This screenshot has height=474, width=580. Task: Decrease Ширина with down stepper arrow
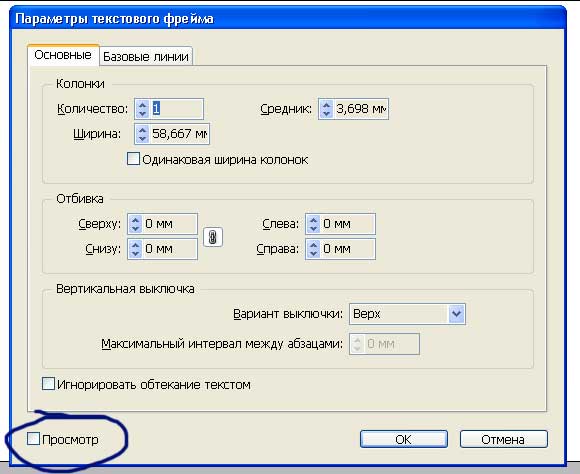point(142,138)
